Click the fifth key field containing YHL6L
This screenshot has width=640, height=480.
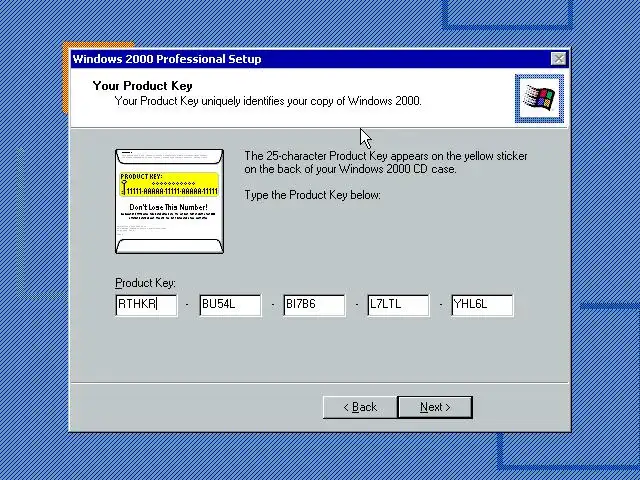click(482, 305)
